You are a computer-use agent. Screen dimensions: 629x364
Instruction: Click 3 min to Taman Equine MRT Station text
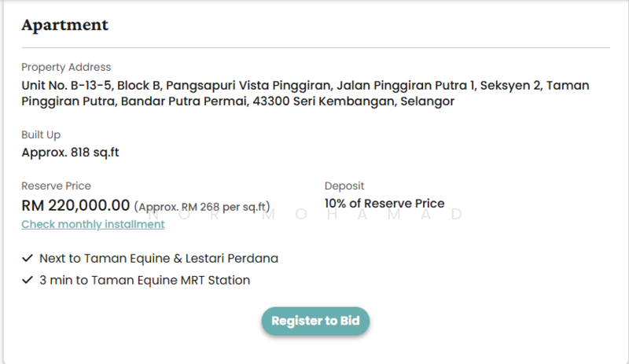pos(145,280)
